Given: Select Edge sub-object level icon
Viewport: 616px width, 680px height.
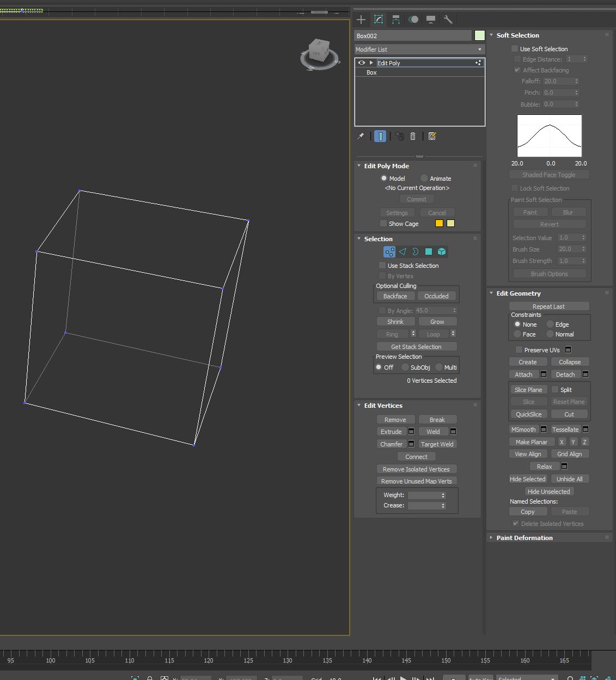Looking at the screenshot, I should [402, 252].
